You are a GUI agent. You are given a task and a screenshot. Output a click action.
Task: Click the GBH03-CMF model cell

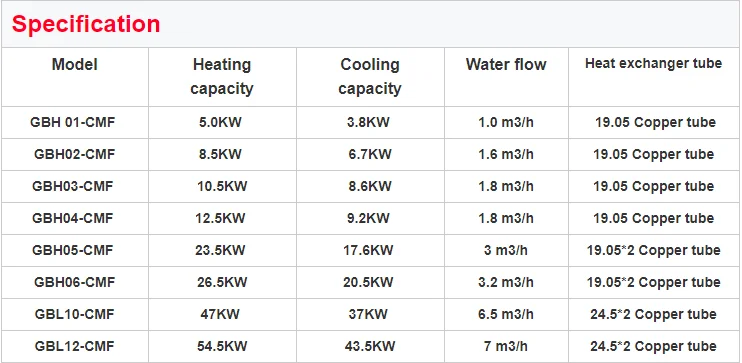tap(73, 186)
